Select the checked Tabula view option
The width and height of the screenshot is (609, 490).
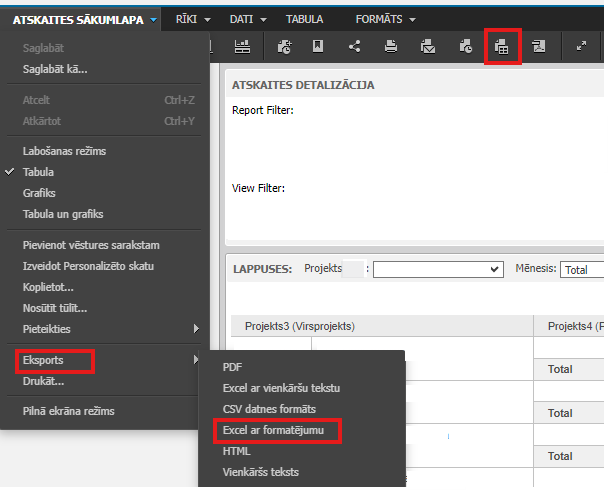(x=38, y=172)
